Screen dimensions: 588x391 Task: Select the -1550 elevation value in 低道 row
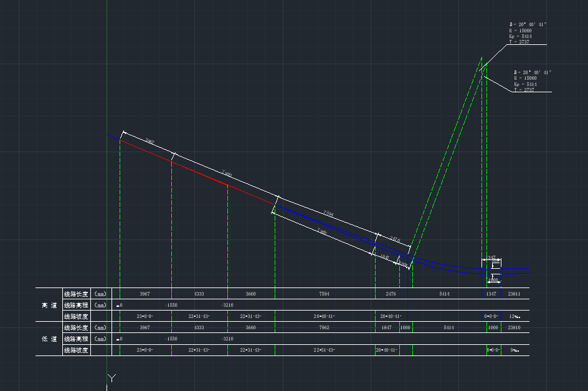pos(171,339)
